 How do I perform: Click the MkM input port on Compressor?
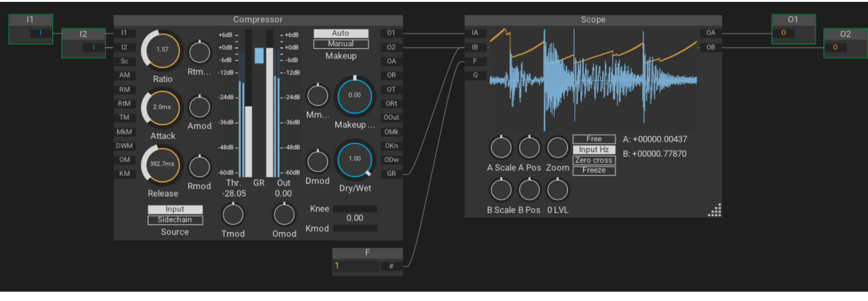point(124,132)
